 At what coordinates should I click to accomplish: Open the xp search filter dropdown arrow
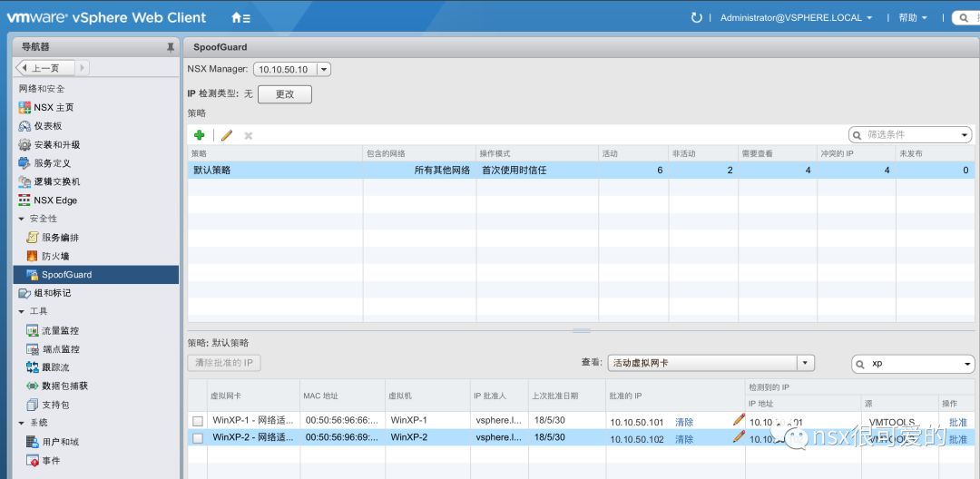coord(967,364)
